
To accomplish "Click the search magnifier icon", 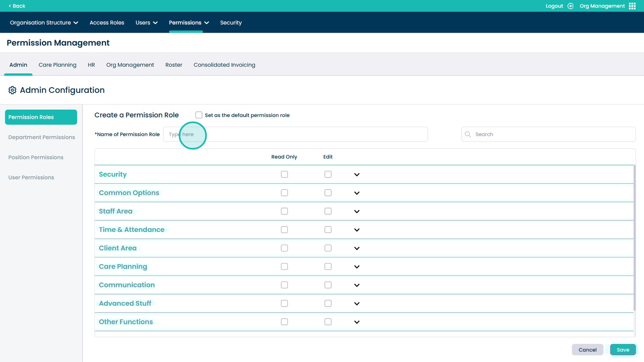I will [x=468, y=134].
